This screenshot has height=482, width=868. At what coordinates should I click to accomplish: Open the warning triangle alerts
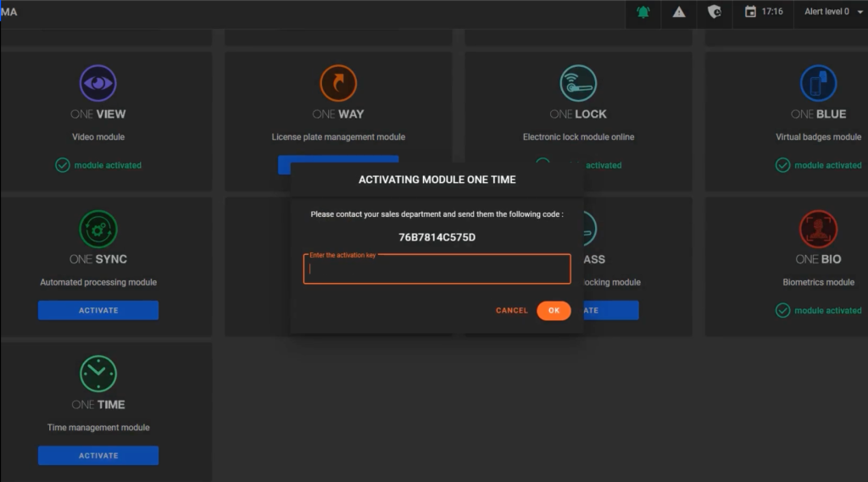pyautogui.click(x=679, y=12)
